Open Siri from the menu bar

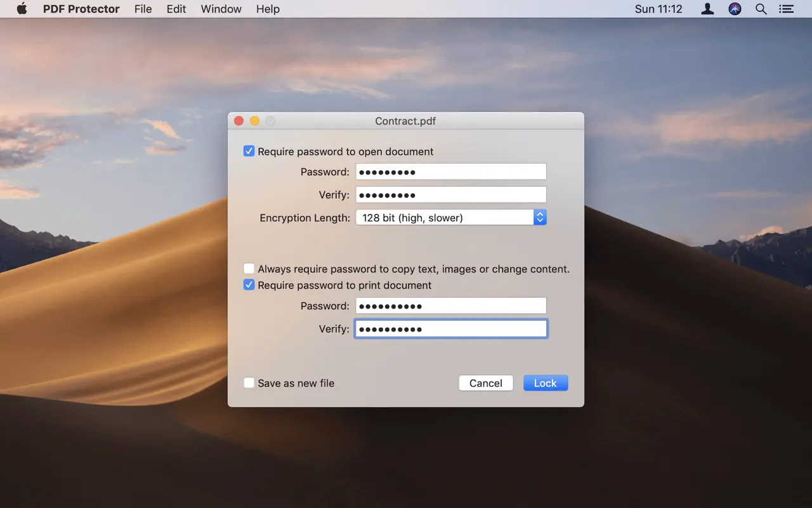click(734, 9)
